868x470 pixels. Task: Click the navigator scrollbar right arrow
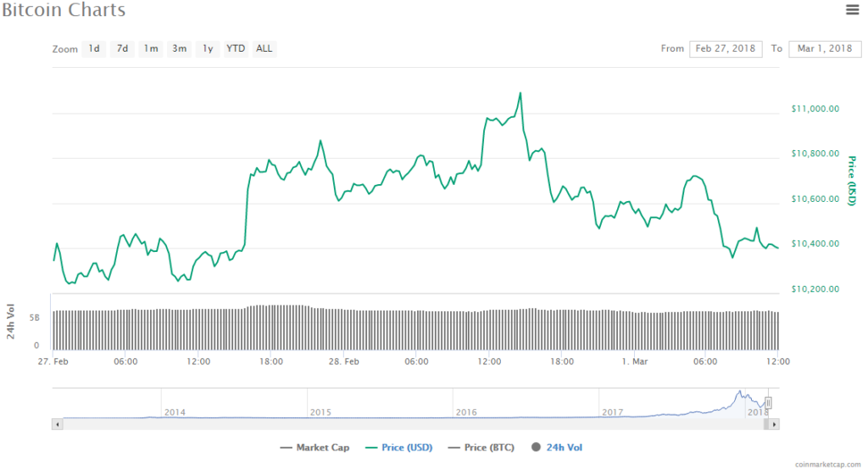[775, 423]
